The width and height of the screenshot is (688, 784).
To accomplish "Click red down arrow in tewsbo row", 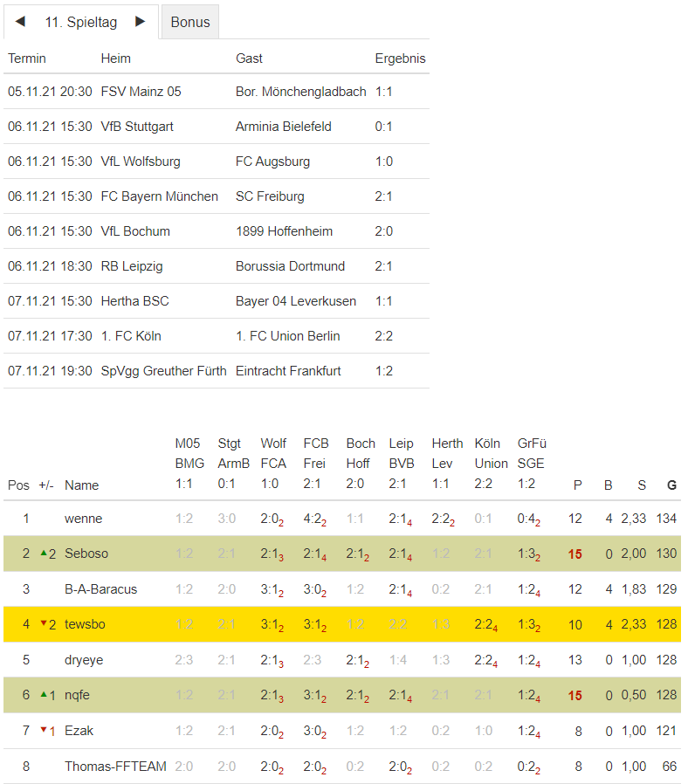I will [44, 623].
